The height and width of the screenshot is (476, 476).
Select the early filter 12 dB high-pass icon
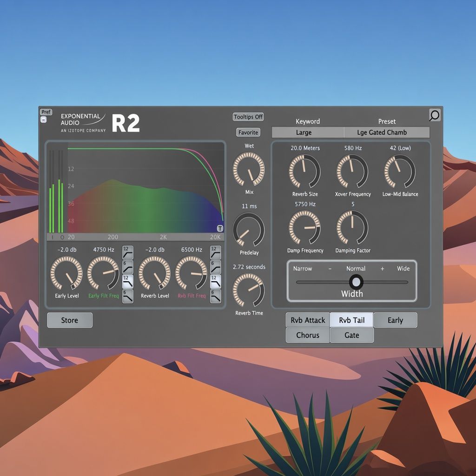pyautogui.click(x=127, y=252)
